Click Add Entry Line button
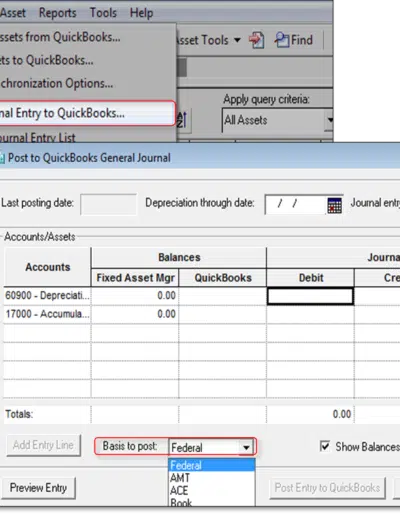This screenshot has height=516, width=400. (x=43, y=445)
